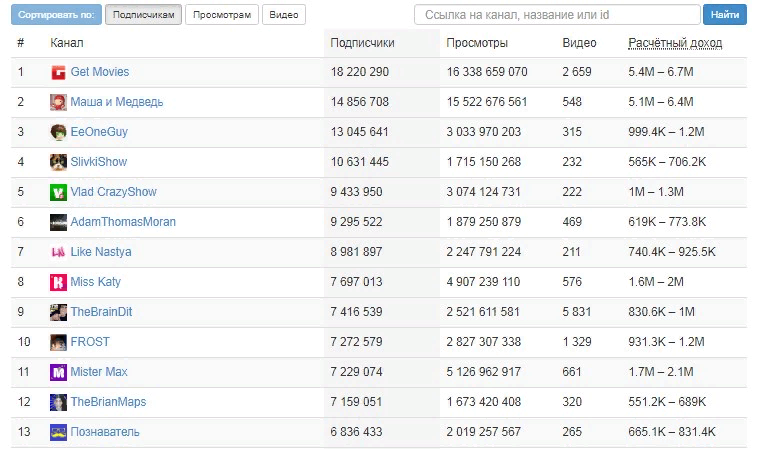Open the TheBrianMaps channel link
Viewport: 762px width, 449px height.
point(108,402)
